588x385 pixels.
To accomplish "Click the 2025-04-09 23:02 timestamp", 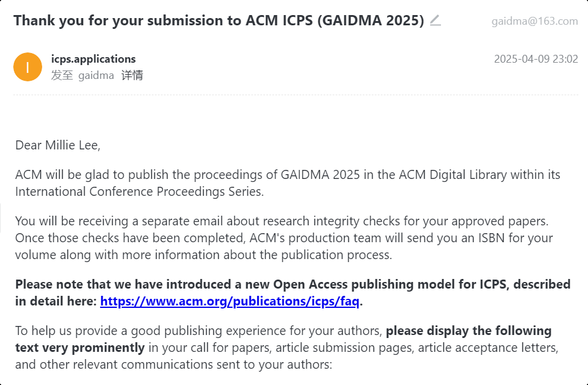I will (x=536, y=59).
